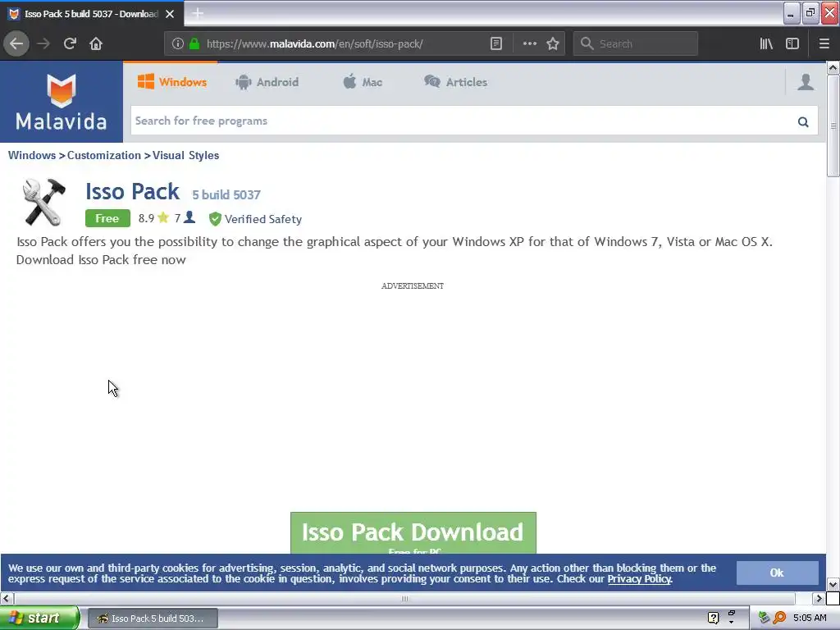Open the Privacy Policy link
The width and height of the screenshot is (840, 630).
638,578
